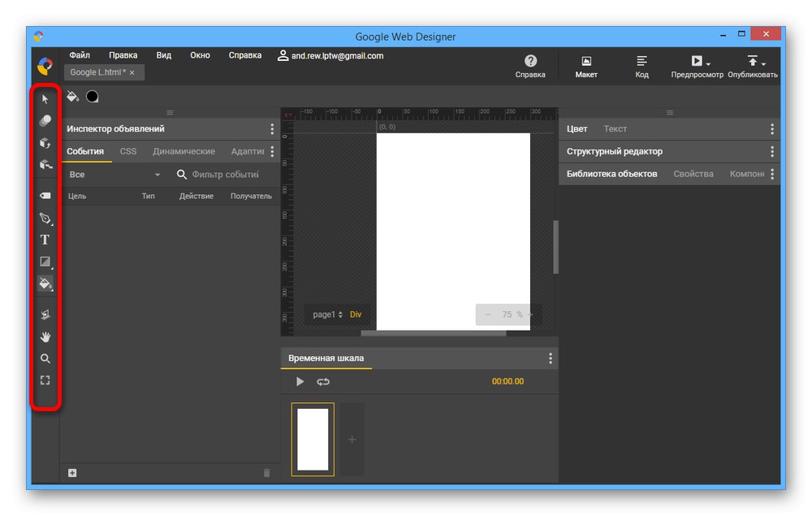This screenshot has height=516, width=812.
Task: Pick the 3D Object Translate tool
Action: click(45, 165)
